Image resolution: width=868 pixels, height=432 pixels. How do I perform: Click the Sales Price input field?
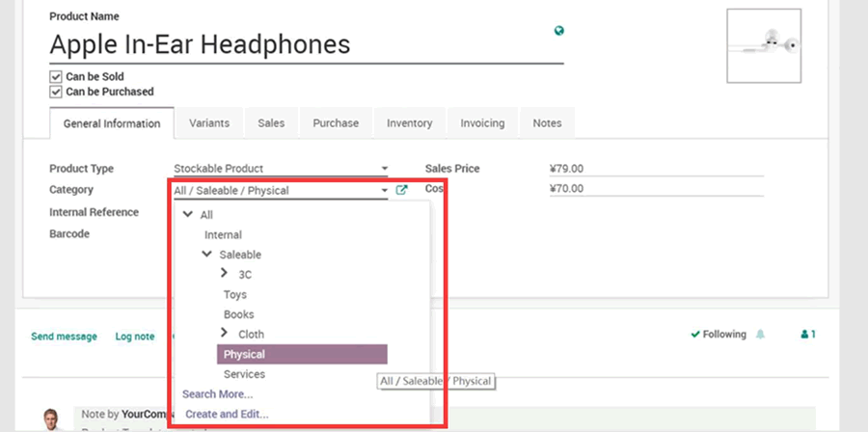656,169
